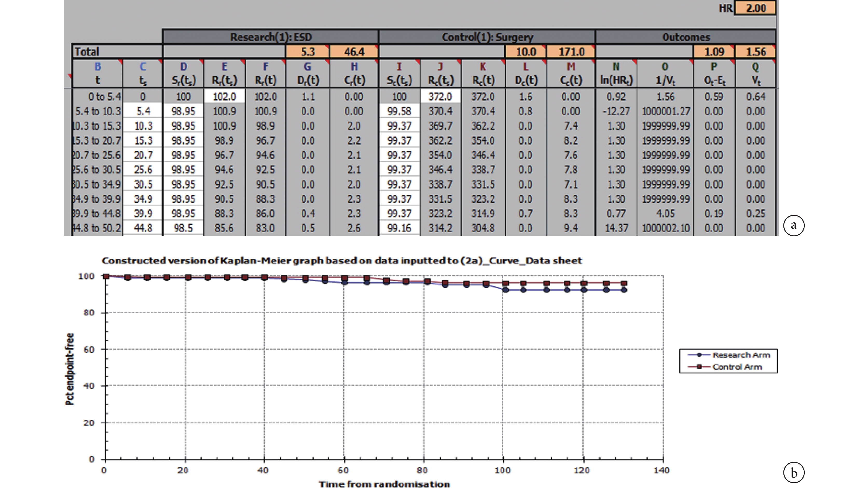Select the 171.0 total in column M
The image size is (868, 488).
tap(571, 52)
